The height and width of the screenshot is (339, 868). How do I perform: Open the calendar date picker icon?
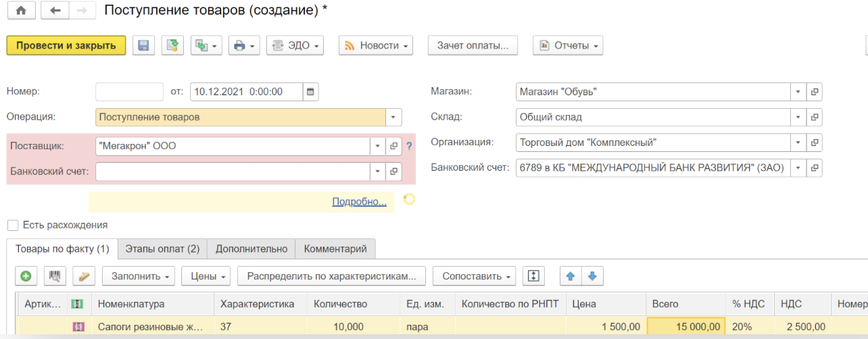pos(310,92)
